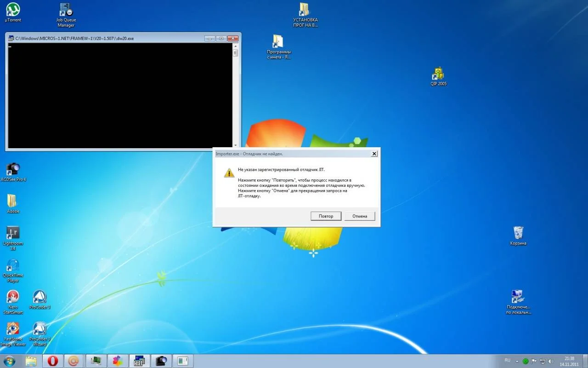Click the Повтор button in dialog
The width and height of the screenshot is (588, 368).
coord(326,216)
